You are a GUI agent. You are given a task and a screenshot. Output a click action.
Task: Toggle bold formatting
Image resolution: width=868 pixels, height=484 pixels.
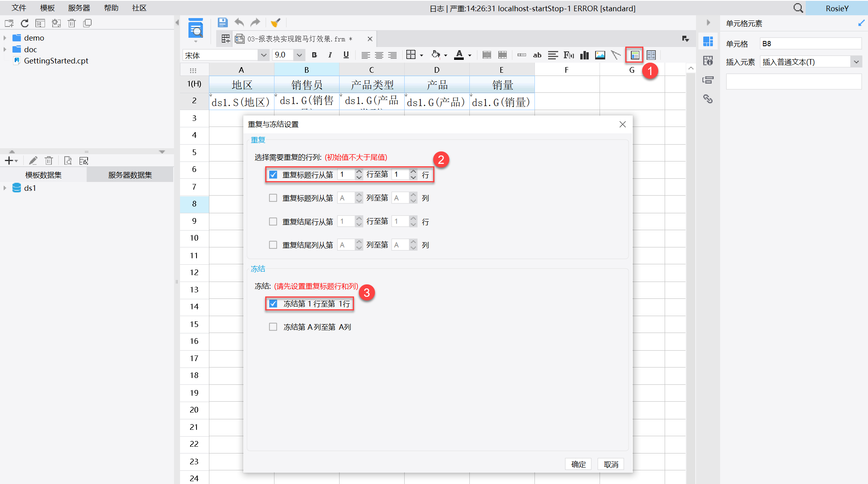[x=314, y=55]
